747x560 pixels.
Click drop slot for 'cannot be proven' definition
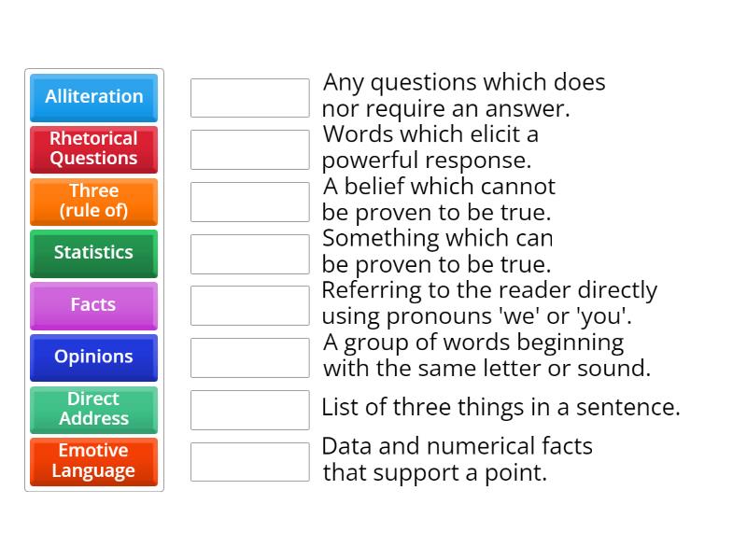249,202
